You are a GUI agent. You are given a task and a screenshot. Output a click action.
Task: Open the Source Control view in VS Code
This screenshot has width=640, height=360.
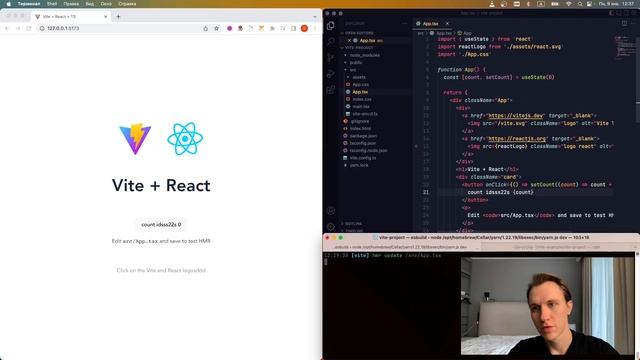click(331, 58)
